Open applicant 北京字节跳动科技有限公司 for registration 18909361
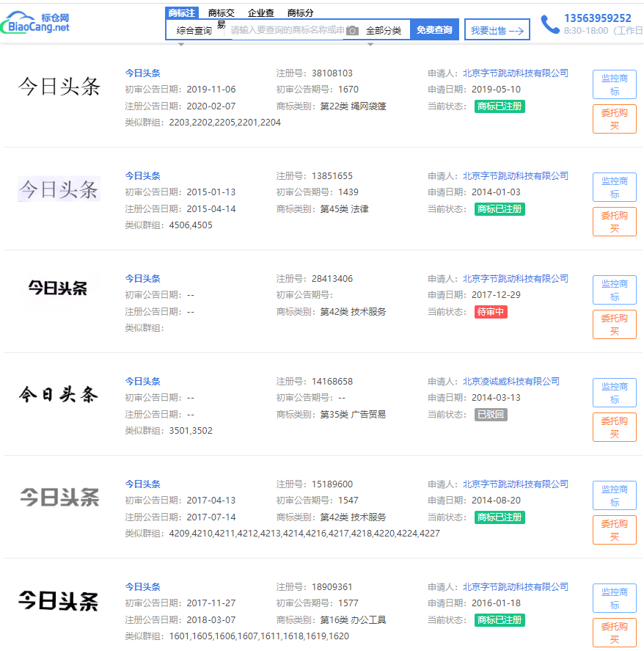This screenshot has width=644, height=651. point(516,586)
